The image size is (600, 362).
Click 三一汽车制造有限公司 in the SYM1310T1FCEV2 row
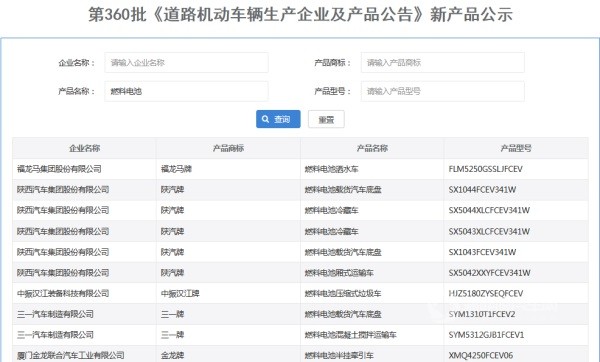pos(55,314)
